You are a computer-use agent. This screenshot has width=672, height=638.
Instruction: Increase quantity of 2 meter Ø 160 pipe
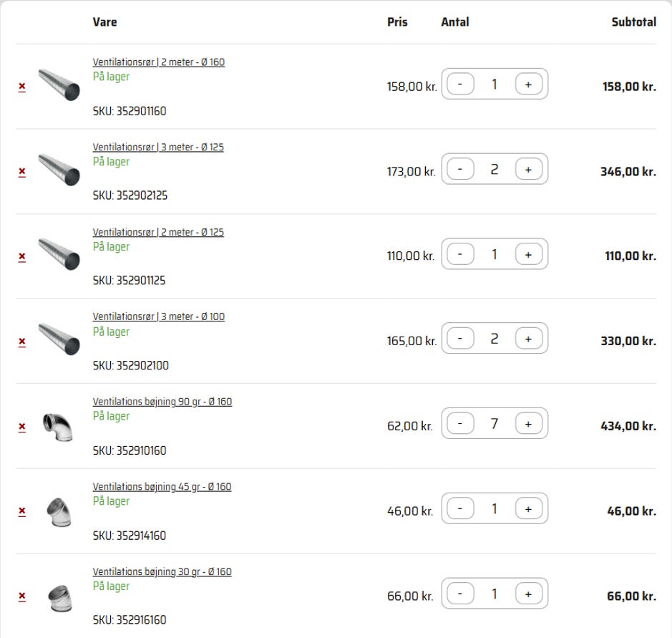coord(528,84)
